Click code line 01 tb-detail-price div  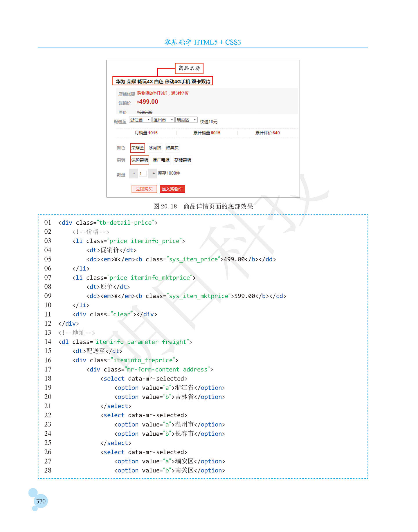108,223
